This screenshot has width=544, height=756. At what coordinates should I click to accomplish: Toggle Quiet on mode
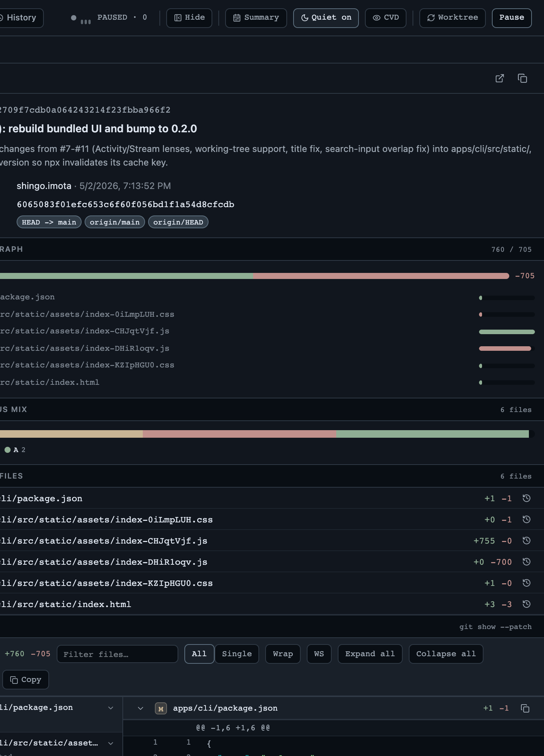tap(326, 18)
